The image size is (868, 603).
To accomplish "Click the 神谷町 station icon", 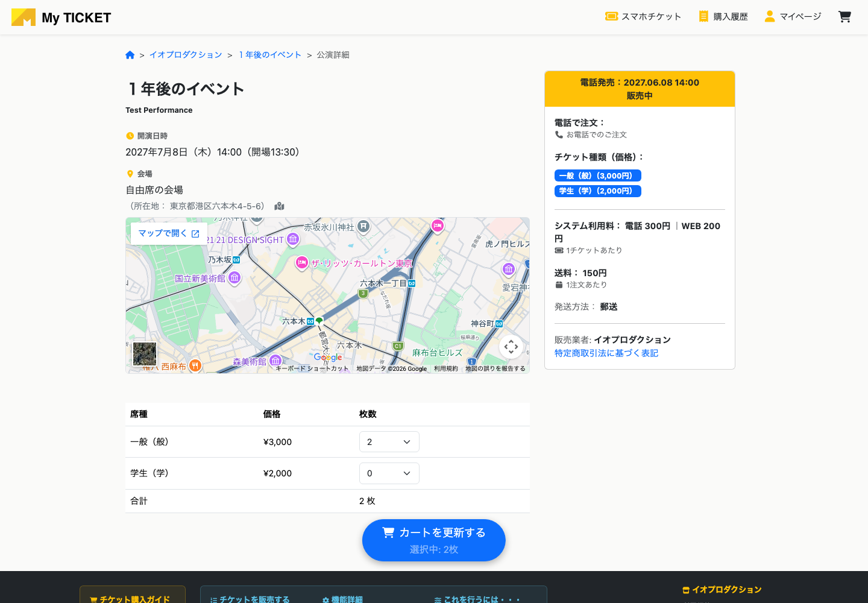I will tap(499, 324).
